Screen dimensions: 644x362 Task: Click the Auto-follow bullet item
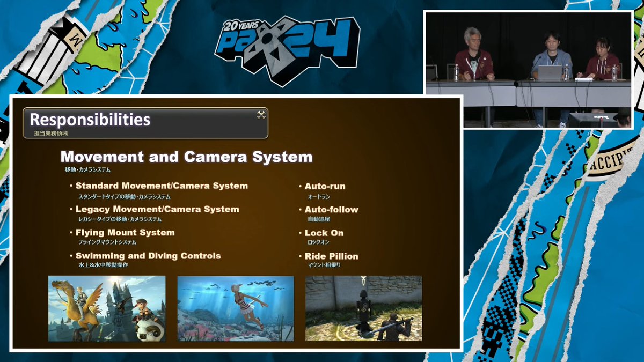coord(332,210)
